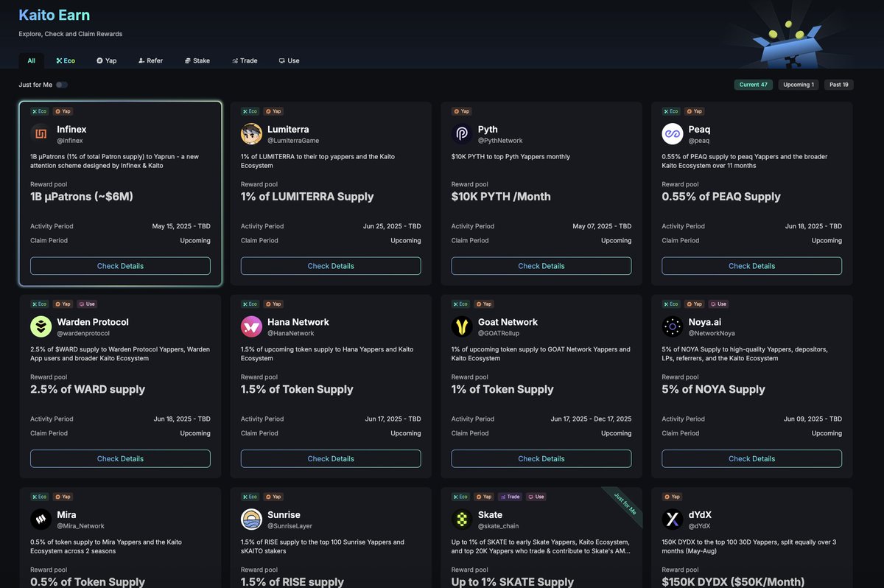Click the Pyth Network logo
The image size is (884, 588).
click(x=462, y=134)
